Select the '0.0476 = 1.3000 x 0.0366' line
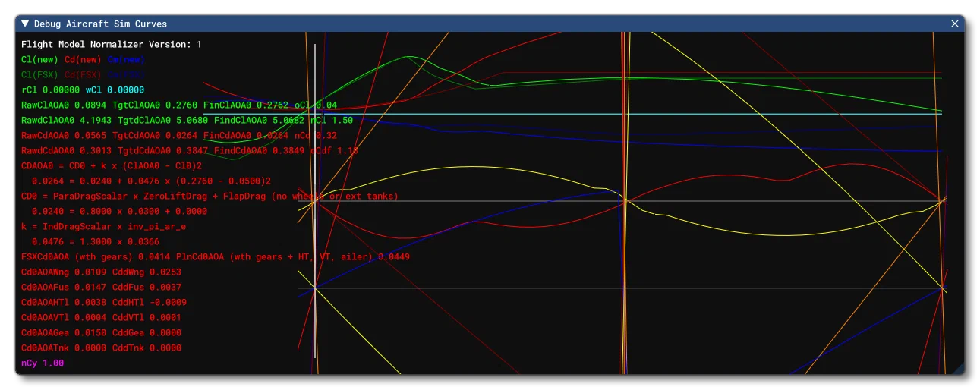Screen dimensions: 980x390 pos(96,241)
